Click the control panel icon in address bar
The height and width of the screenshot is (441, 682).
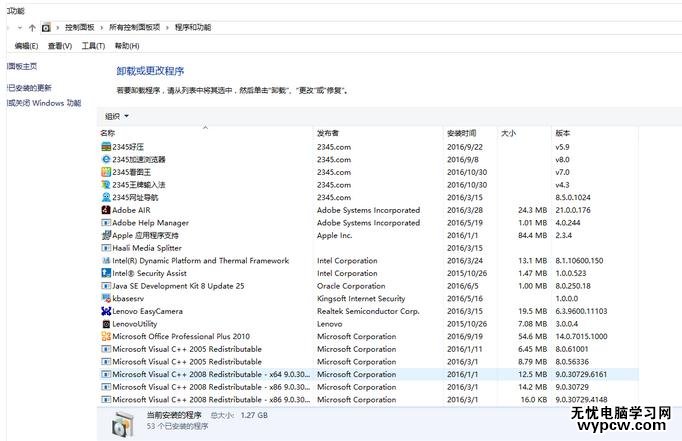(x=46, y=28)
